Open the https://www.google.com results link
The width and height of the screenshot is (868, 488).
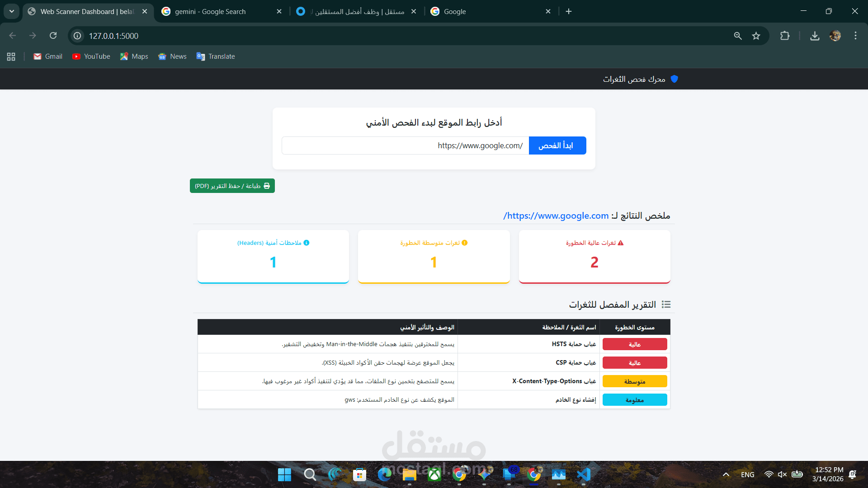point(556,216)
